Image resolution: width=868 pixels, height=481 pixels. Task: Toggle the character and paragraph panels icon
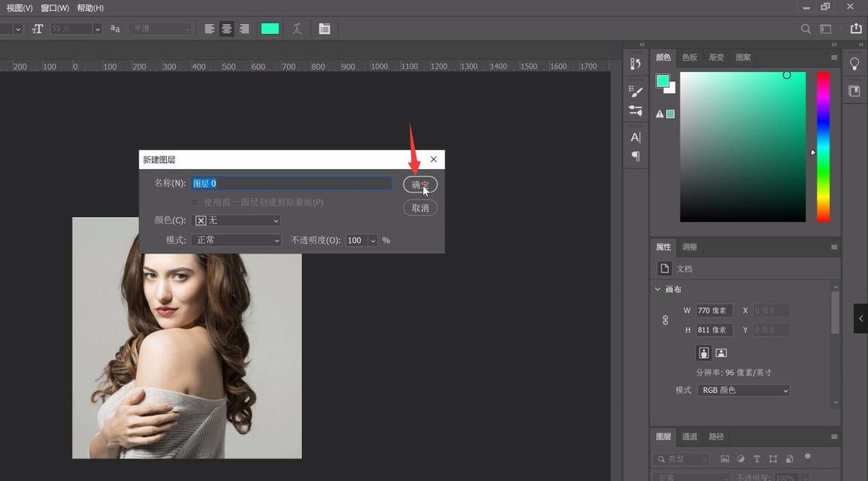pyautogui.click(x=325, y=29)
